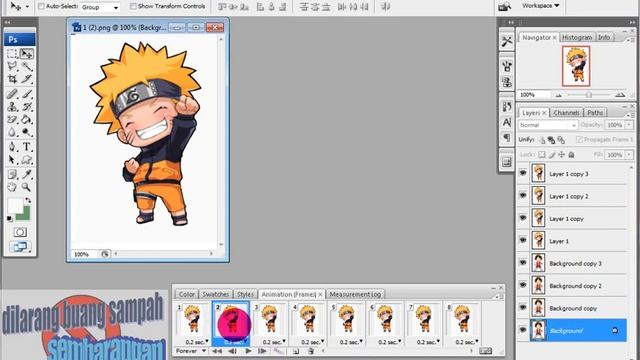Select the Custom Shape tool
640x360 pixels.
(x=27, y=160)
